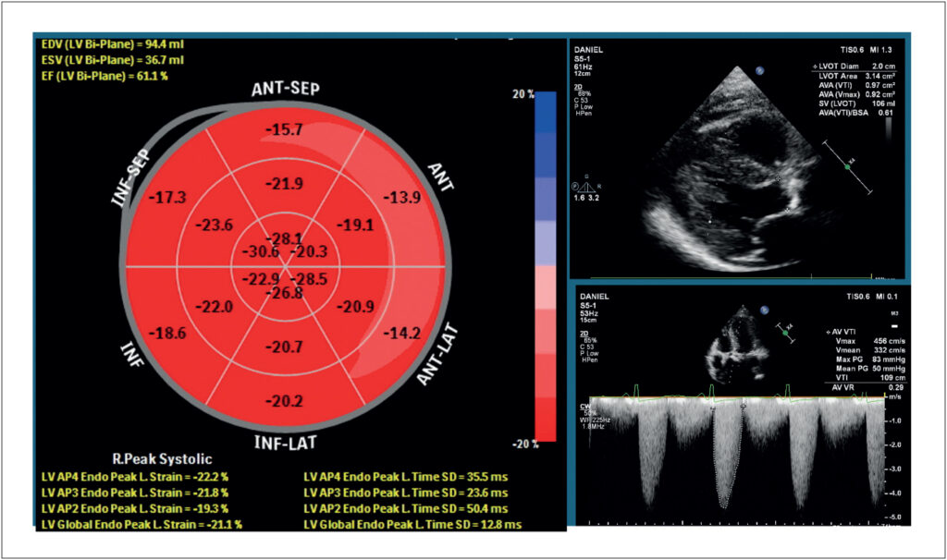Viewport: 947px width, 560px height.
Task: Click the LV AP4 Endo Peak L. Strain line
Action: click(x=135, y=477)
